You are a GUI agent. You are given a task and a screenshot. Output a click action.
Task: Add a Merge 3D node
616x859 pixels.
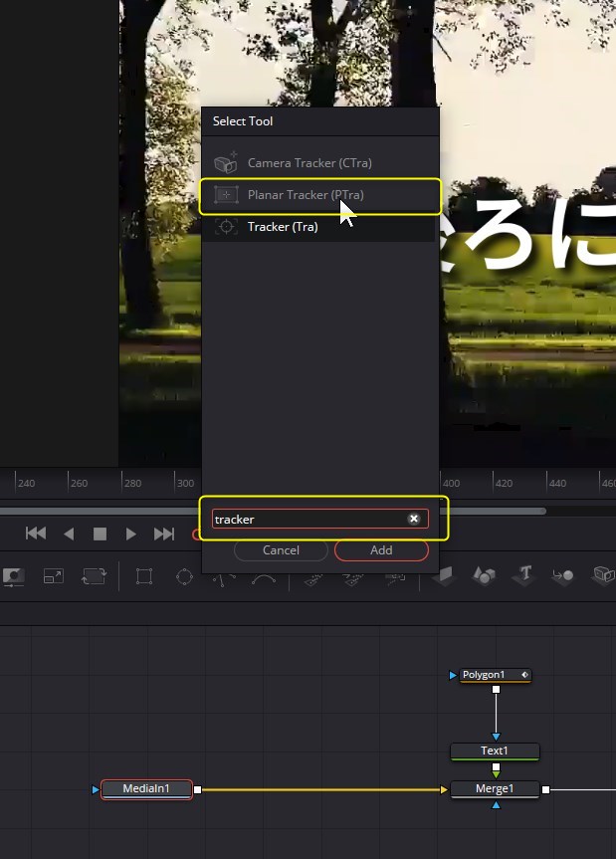[x=563, y=575]
